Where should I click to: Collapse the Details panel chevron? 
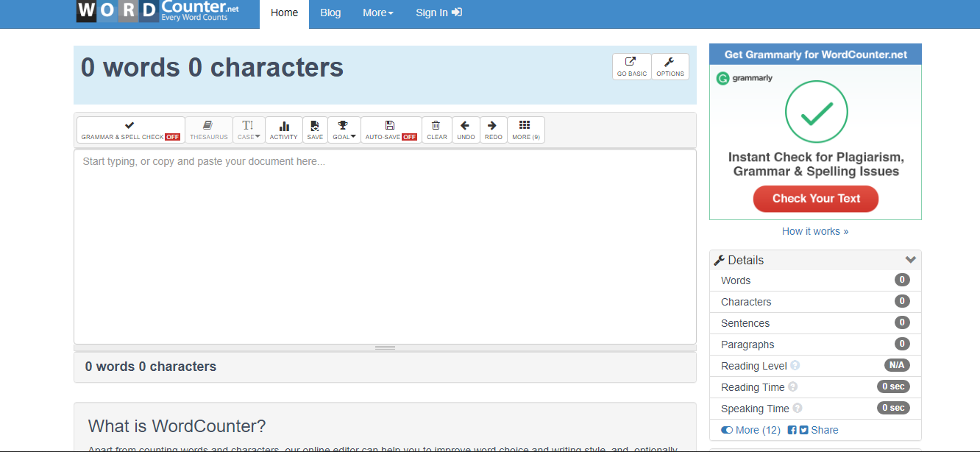tap(911, 260)
